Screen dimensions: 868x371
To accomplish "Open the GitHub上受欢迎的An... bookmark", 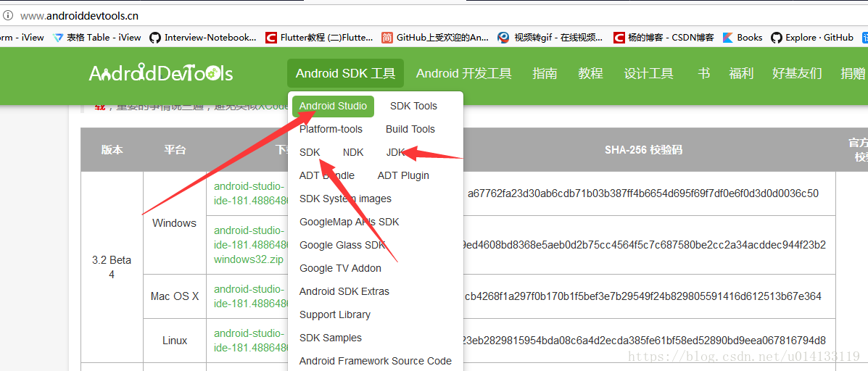I will (x=435, y=38).
